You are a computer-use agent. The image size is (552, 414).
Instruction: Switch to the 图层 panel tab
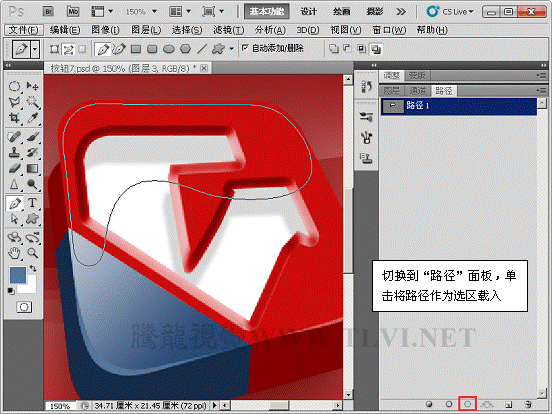[392, 91]
